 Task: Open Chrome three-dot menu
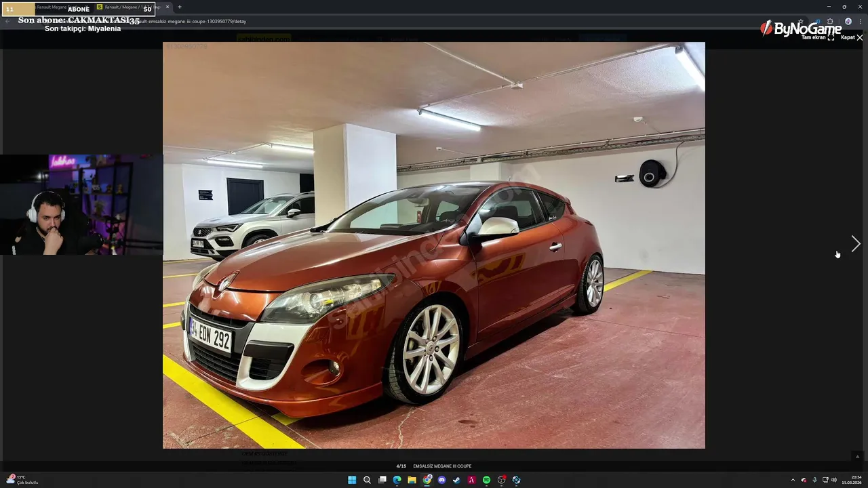click(x=861, y=21)
